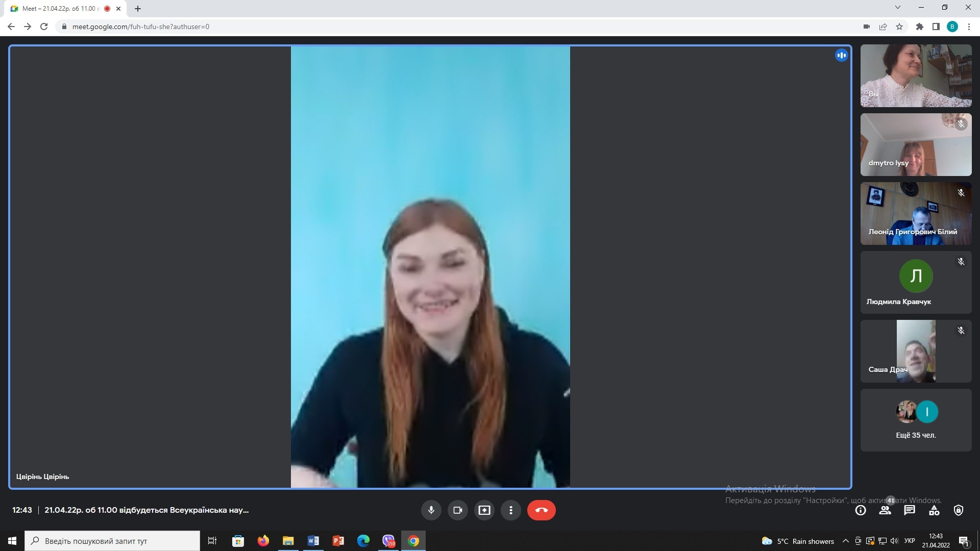Open the activities shapes icon
This screenshot has height=551, width=980.
point(934,510)
